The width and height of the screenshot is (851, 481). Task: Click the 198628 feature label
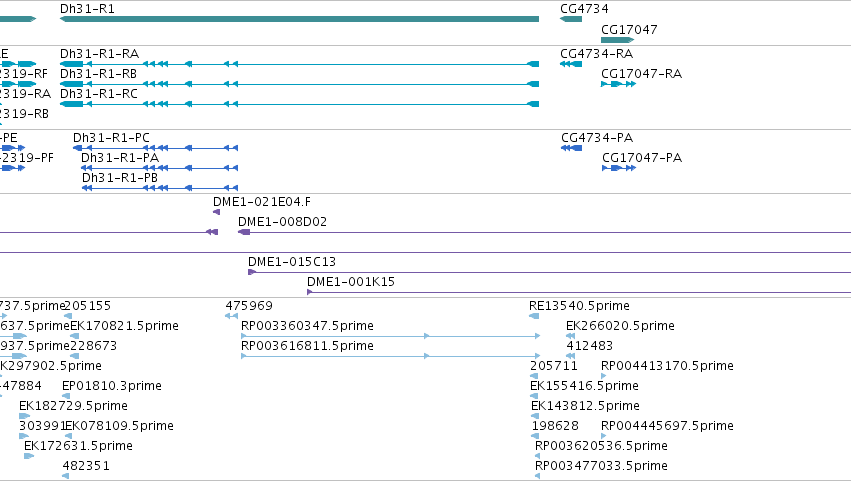coord(555,426)
